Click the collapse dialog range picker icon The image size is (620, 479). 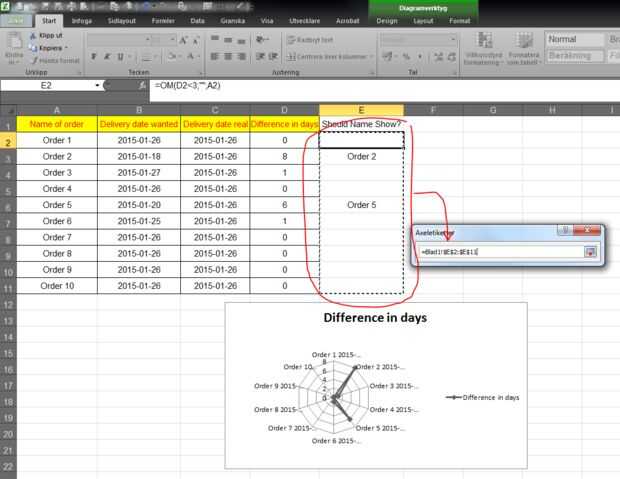coord(590,252)
